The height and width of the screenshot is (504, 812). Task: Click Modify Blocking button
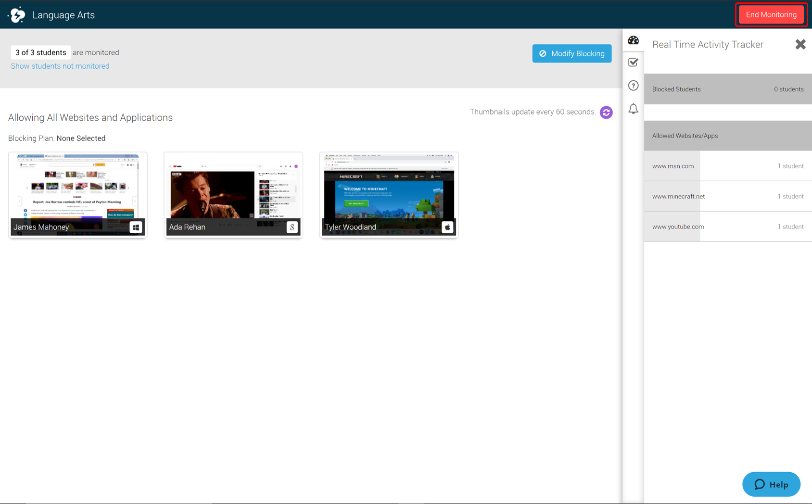[x=572, y=53]
